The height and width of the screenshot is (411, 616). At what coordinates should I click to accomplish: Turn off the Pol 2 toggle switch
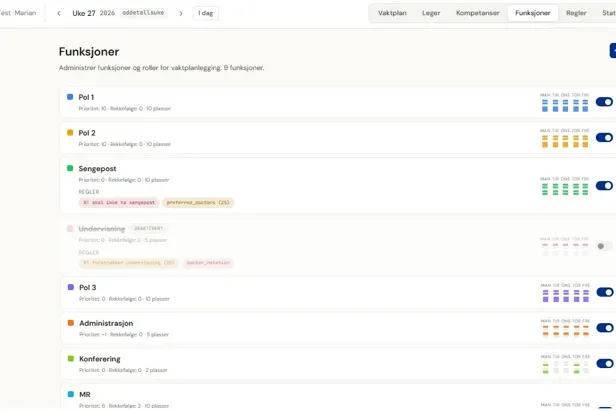pyautogui.click(x=604, y=138)
